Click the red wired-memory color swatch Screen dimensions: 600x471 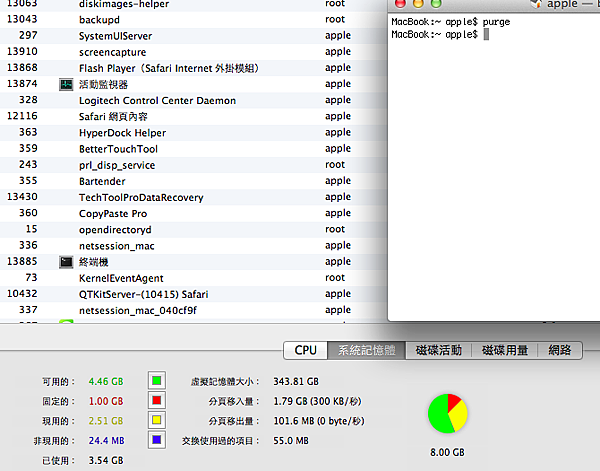157,401
